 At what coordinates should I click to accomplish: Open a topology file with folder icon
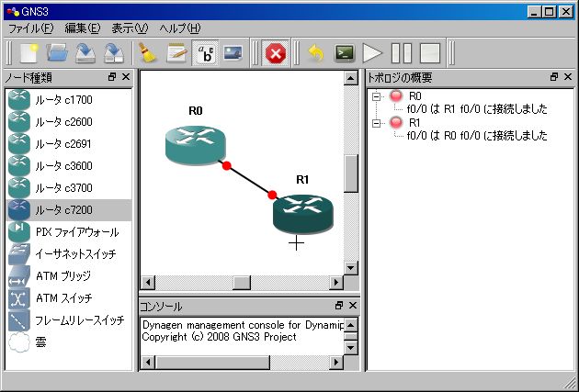coord(57,53)
